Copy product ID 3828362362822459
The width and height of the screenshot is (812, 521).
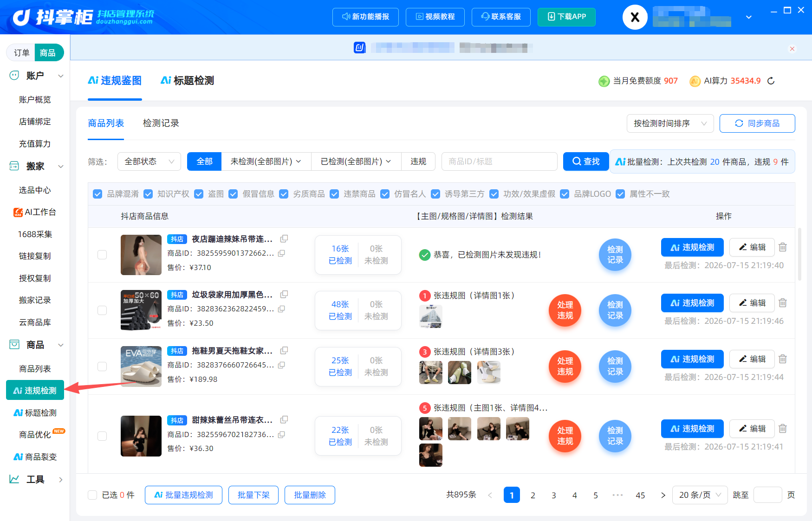coord(281,309)
